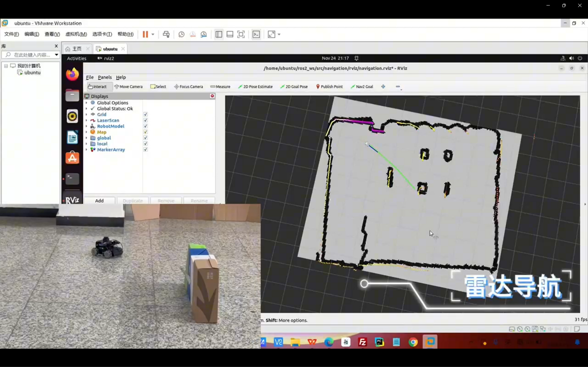
Task: Open the File menu in RViz
Action: click(x=90, y=77)
